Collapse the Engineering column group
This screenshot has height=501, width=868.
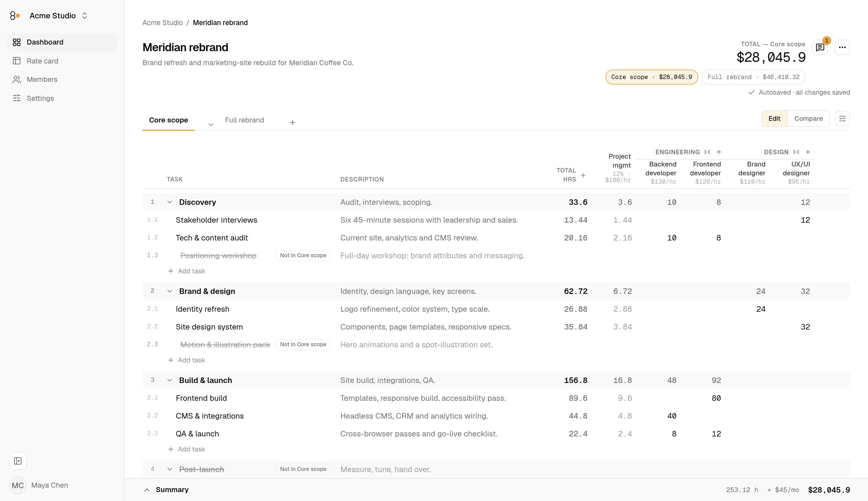pos(707,152)
